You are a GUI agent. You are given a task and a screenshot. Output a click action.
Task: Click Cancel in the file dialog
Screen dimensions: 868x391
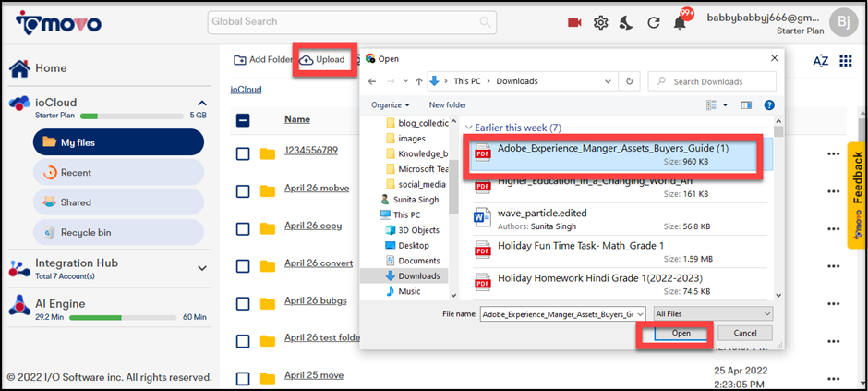(744, 333)
